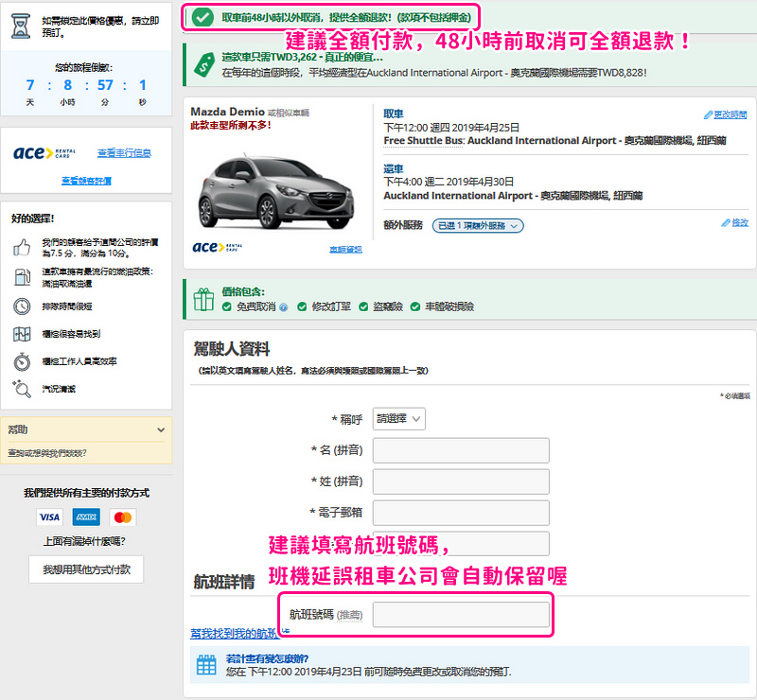Click the calendar icon near plan change notice
Image resolution: width=757 pixels, height=700 pixels.
(x=206, y=665)
